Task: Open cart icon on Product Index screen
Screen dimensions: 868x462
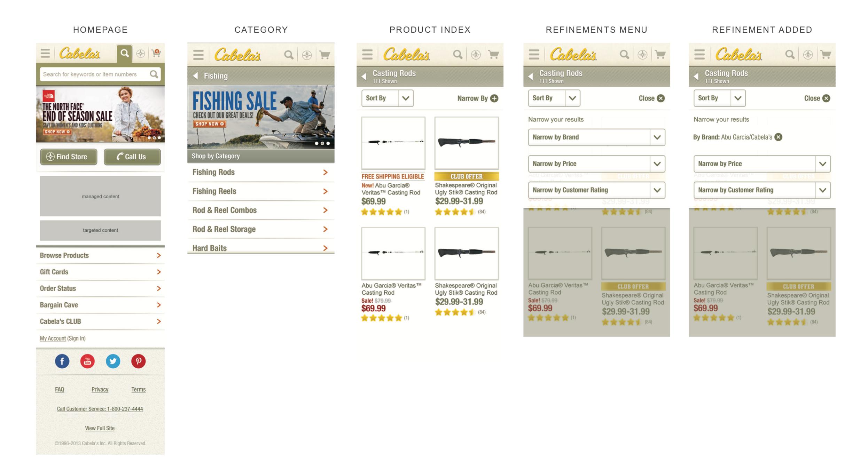Action: [493, 54]
